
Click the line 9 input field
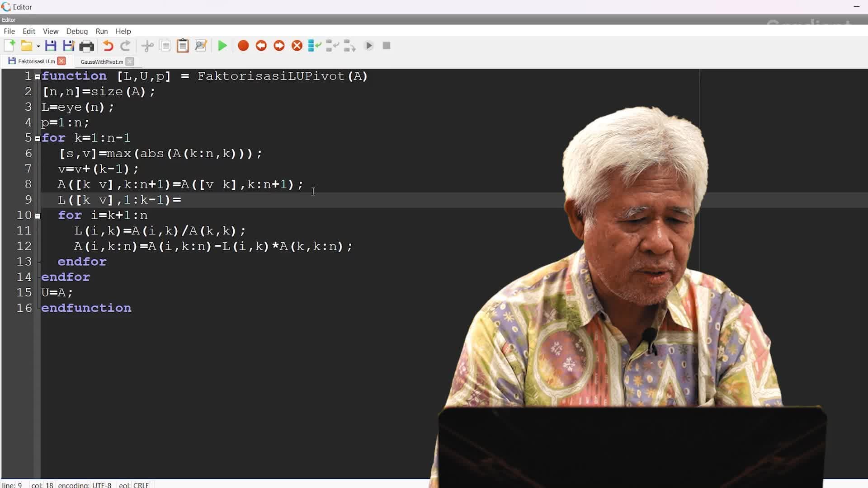pos(181,200)
